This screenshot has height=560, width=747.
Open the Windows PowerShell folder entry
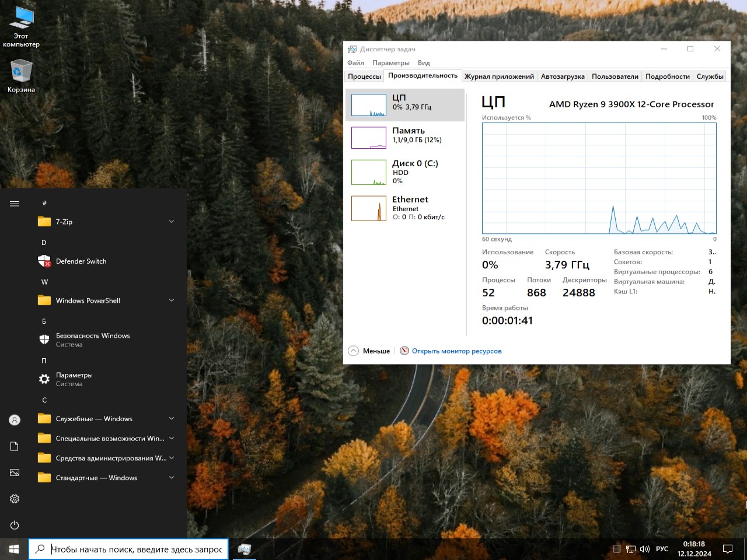point(107,300)
